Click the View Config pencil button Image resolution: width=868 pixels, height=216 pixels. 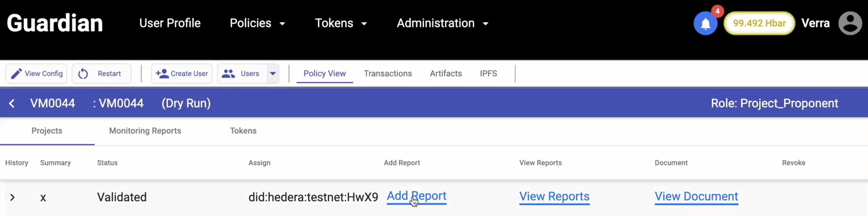37,73
